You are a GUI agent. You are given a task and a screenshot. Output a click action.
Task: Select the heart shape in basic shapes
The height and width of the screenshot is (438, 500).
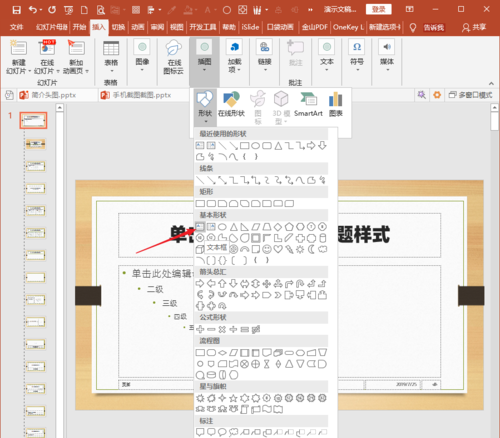(278, 249)
